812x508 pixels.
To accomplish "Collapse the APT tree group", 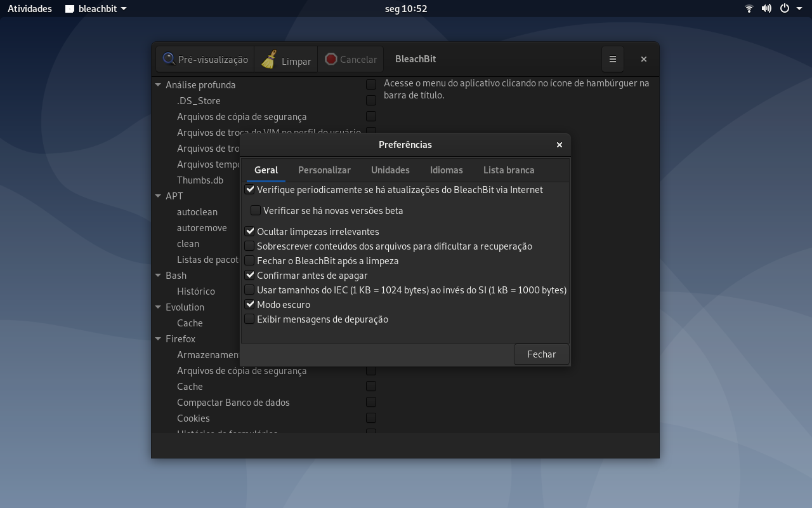I will click(158, 196).
